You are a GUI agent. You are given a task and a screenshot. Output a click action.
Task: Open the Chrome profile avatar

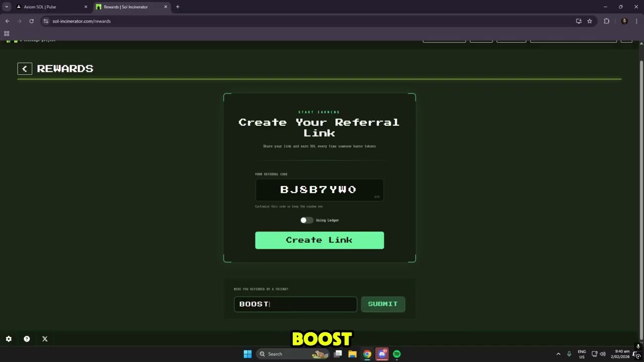(624, 21)
